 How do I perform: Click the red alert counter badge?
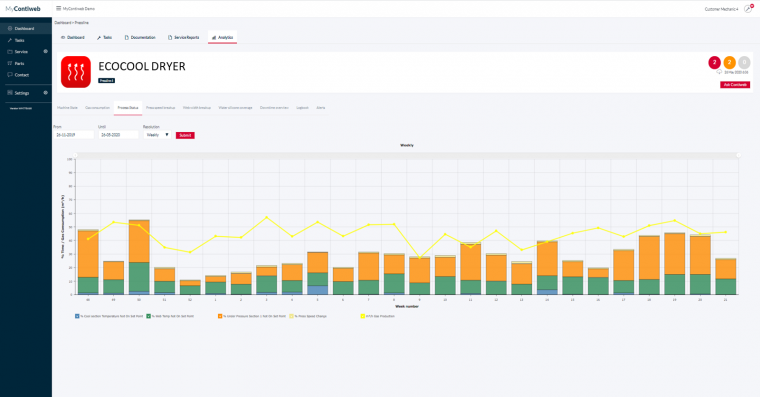714,62
